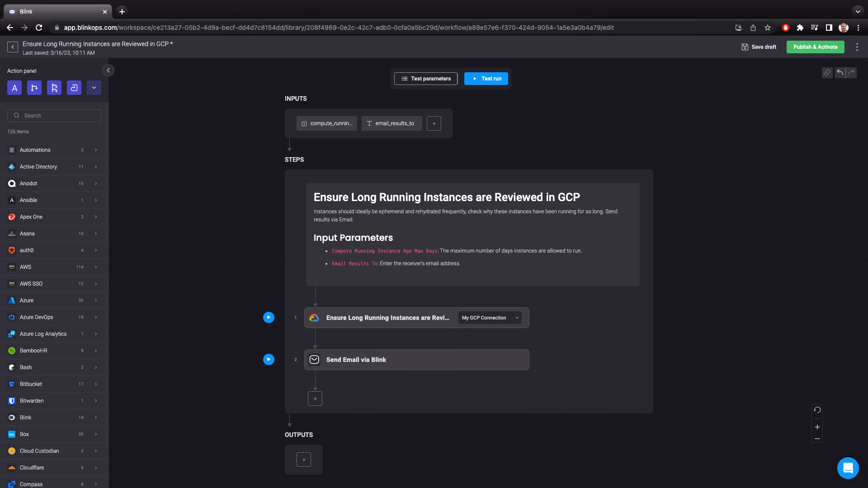This screenshot has height=488, width=868.
Task: Open browser extensions puzzle icon
Action: pos(800,28)
